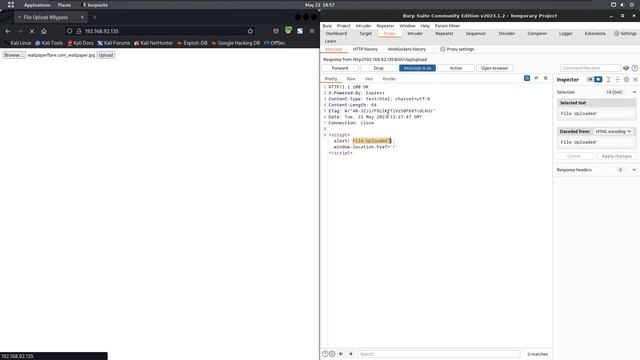Open the Kali Forums bookmark

[x=113, y=43]
